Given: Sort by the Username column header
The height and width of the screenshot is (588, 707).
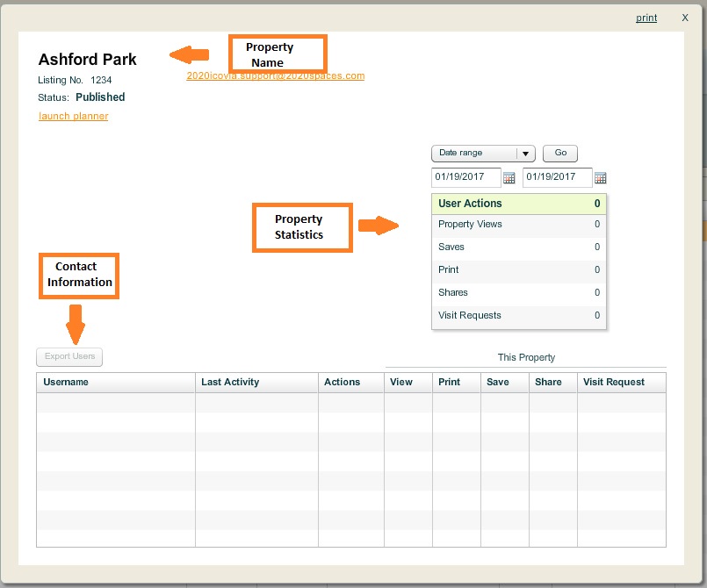Looking at the screenshot, I should click(66, 382).
